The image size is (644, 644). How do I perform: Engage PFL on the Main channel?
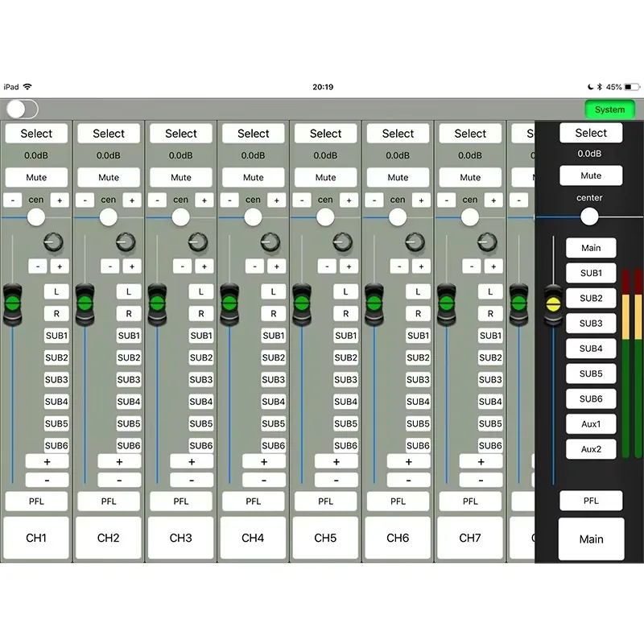[x=591, y=501]
